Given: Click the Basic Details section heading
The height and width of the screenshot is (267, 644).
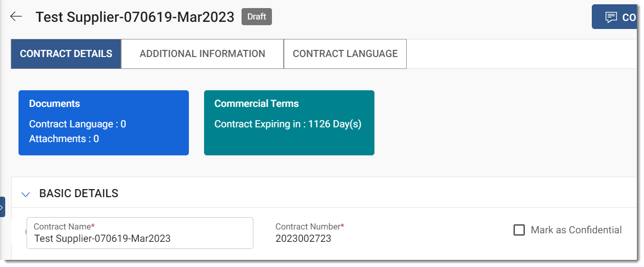Looking at the screenshot, I should point(79,193).
